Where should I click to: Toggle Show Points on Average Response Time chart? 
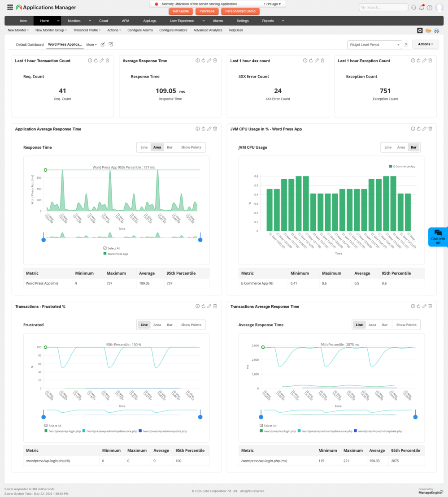[x=406, y=325]
